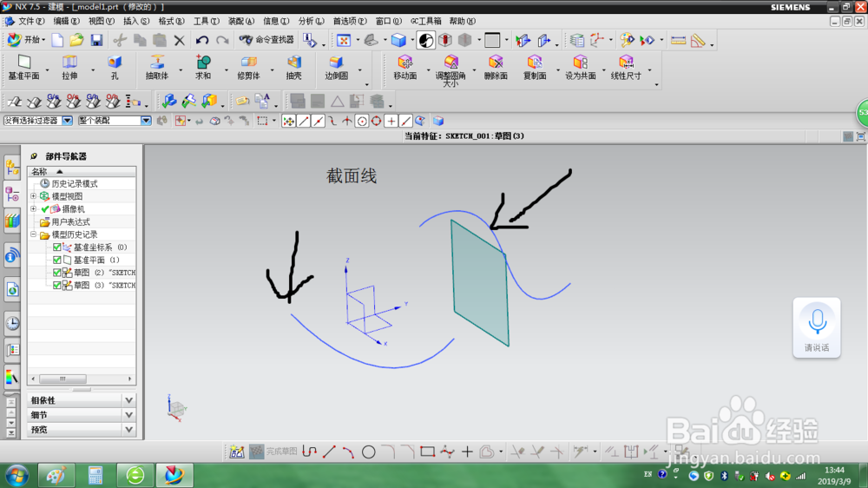This screenshot has height=488, width=868.
Task: Open the 整个装配 scope dropdown
Action: 146,120
